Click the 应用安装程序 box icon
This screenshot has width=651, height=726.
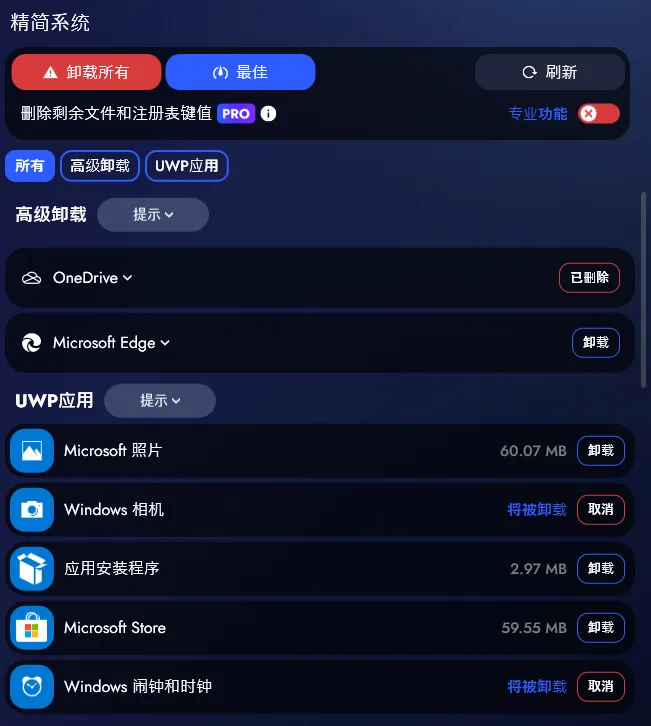pos(32,569)
